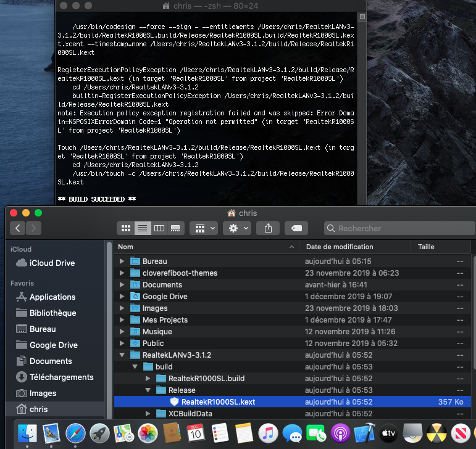The image size is (476, 449).
Task: Click the Finder icon in the Dock
Action: 27,433
